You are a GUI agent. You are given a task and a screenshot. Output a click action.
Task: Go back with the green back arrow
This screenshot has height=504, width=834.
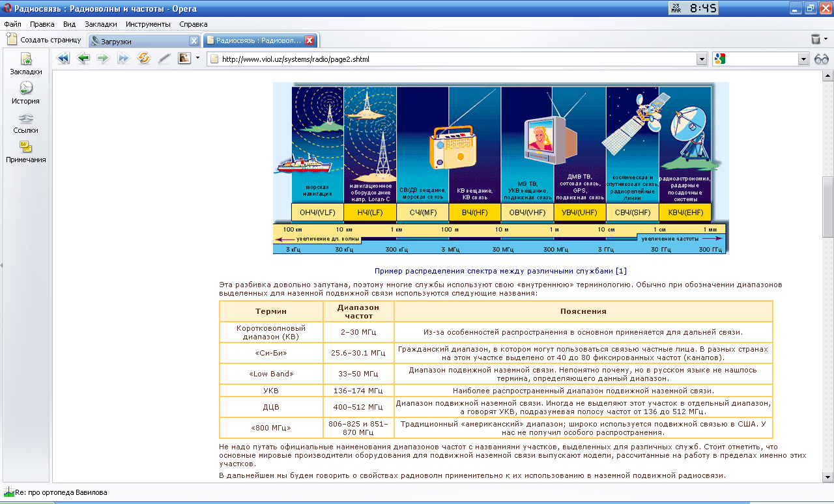[83, 59]
